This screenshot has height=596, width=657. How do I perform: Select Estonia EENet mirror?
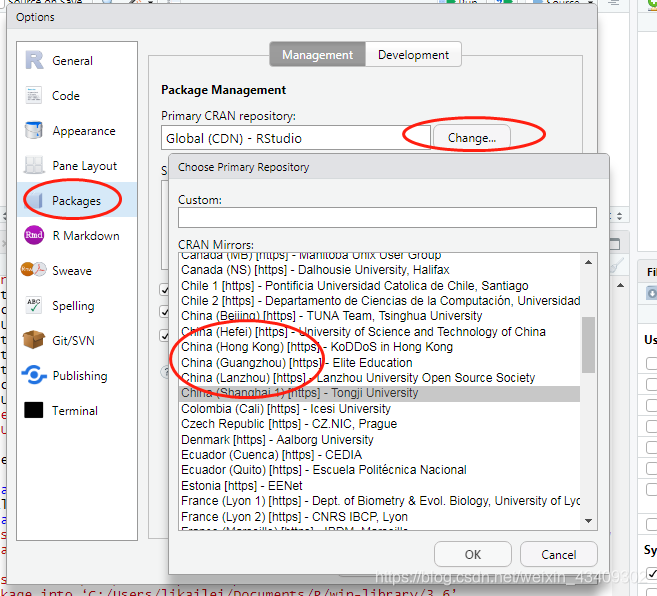pos(379,486)
